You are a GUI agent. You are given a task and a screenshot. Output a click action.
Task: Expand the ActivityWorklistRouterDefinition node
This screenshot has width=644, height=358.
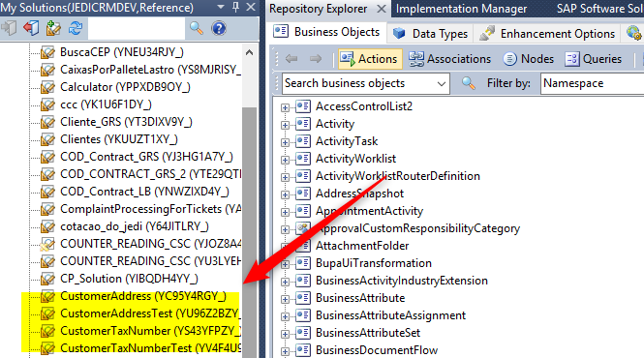tap(285, 177)
